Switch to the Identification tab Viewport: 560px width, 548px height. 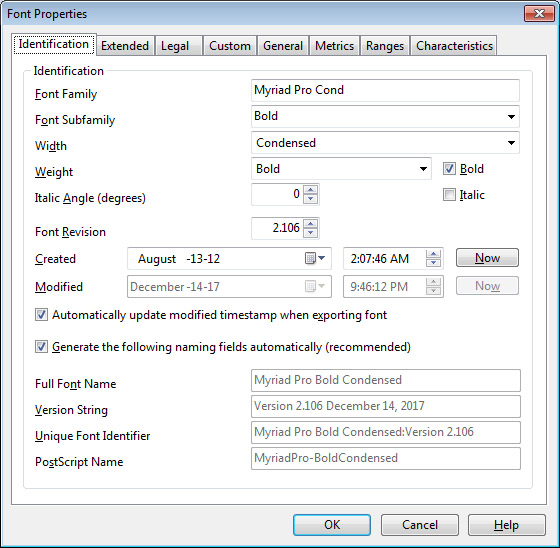(54, 44)
